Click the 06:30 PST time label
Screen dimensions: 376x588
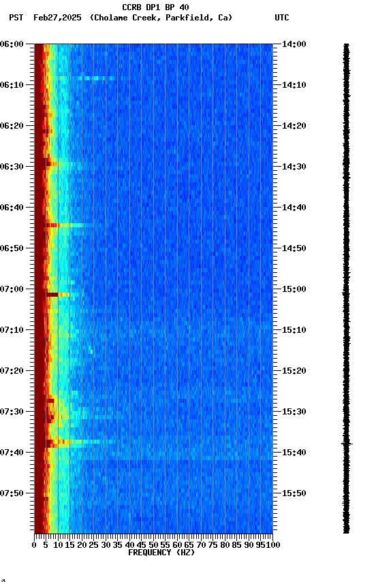click(12, 167)
